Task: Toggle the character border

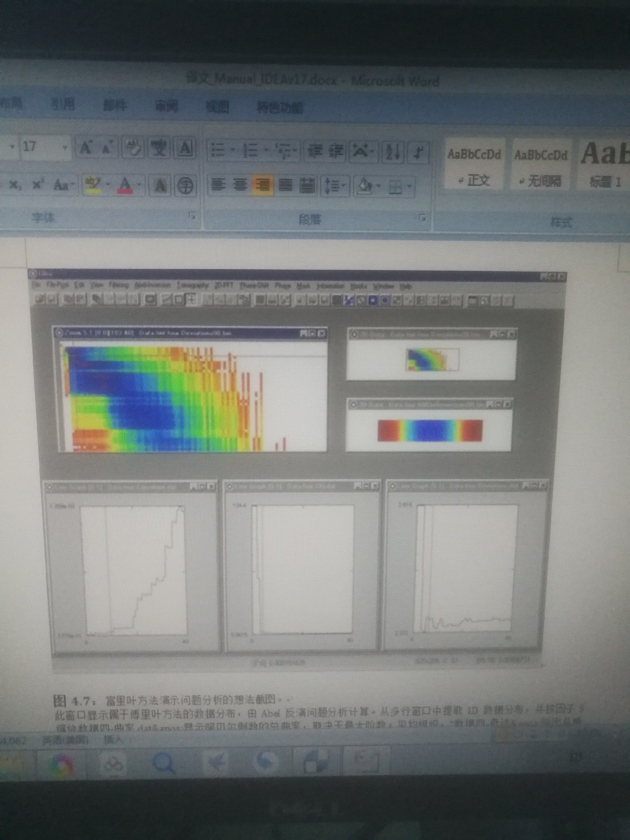Action: click(186, 149)
